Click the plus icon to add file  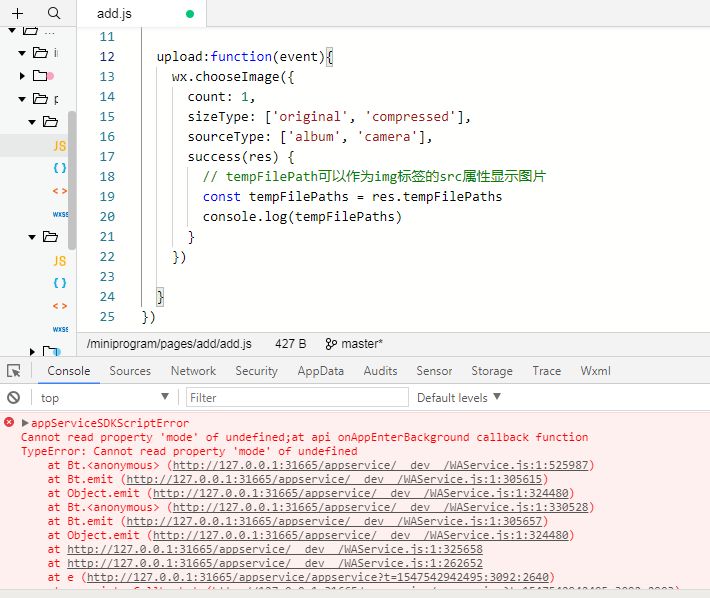17,13
